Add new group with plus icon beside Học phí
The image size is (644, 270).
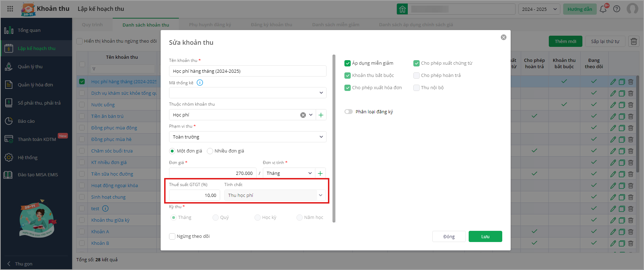(x=321, y=115)
